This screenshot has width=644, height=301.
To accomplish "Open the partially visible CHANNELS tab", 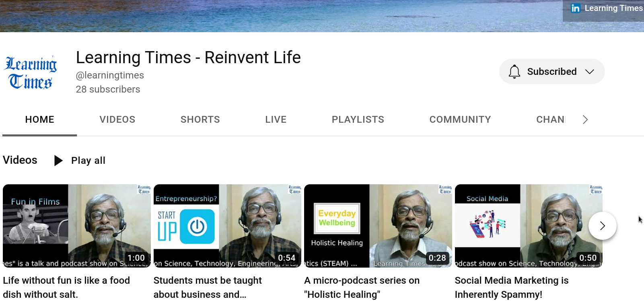I will (551, 120).
